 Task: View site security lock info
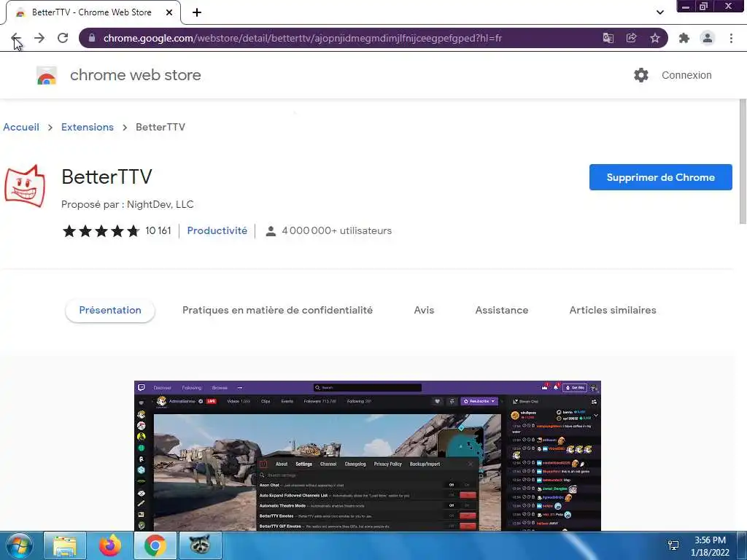click(x=92, y=38)
